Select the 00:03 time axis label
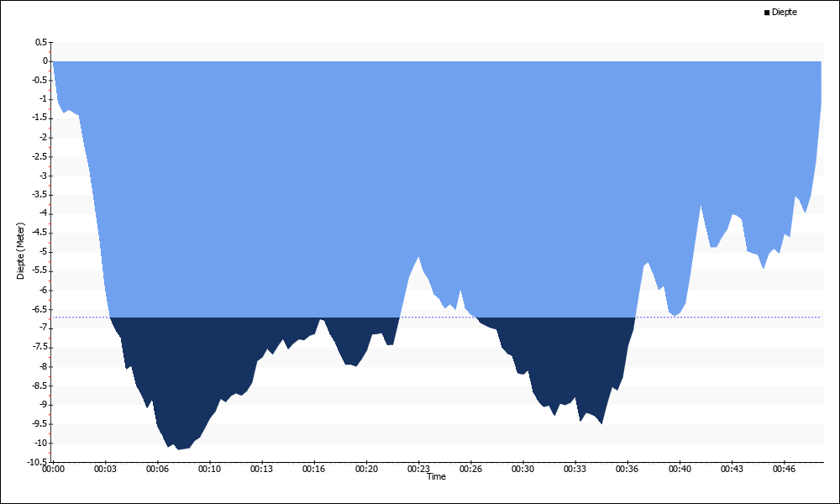 click(x=105, y=470)
